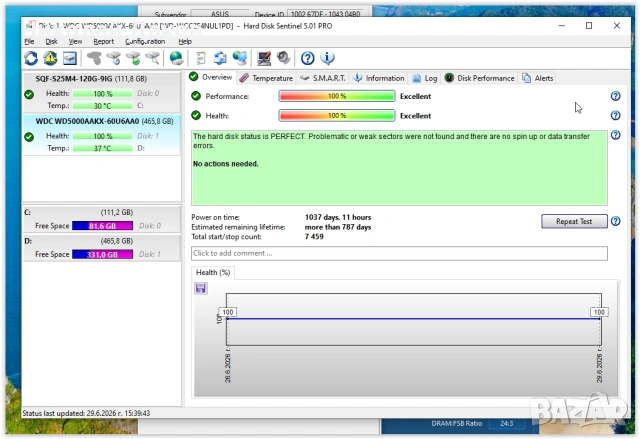Image resolution: width=640 pixels, height=439 pixels.
Task: Select the SQF-S25M4-120G-9IG disk entry
Action: coord(102,92)
